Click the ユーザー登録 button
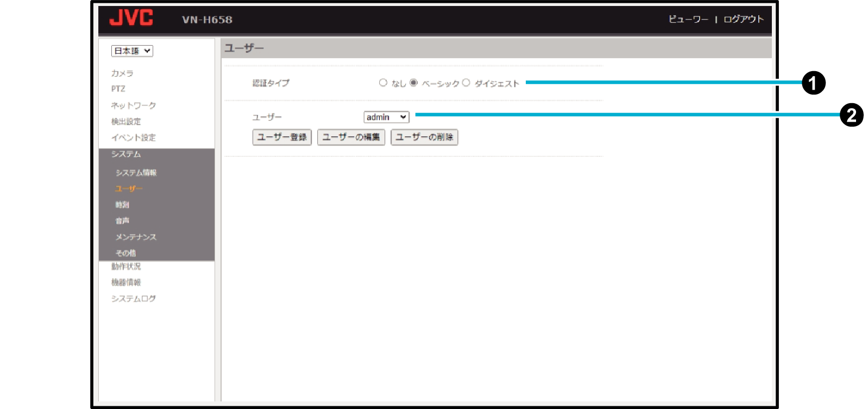 [282, 137]
